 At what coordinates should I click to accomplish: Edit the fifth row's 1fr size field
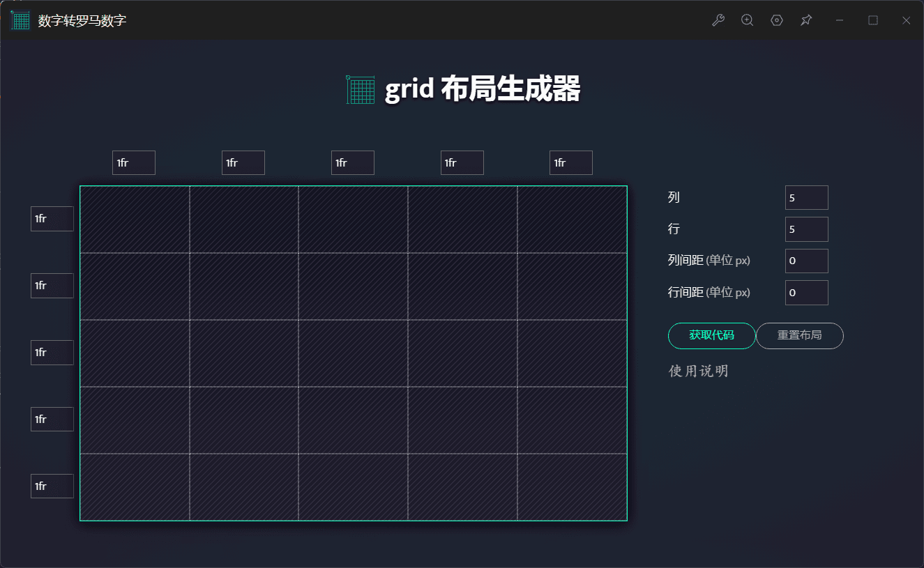[52, 486]
